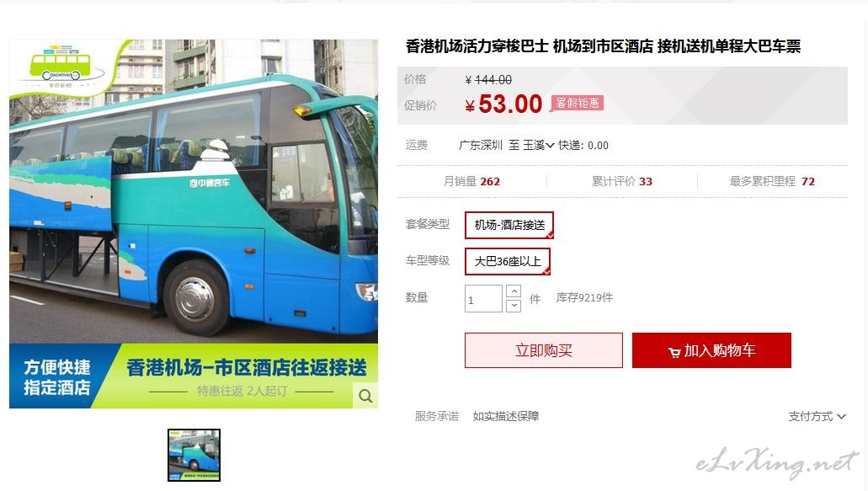Click the shopping cart icon in red button

tap(674, 352)
